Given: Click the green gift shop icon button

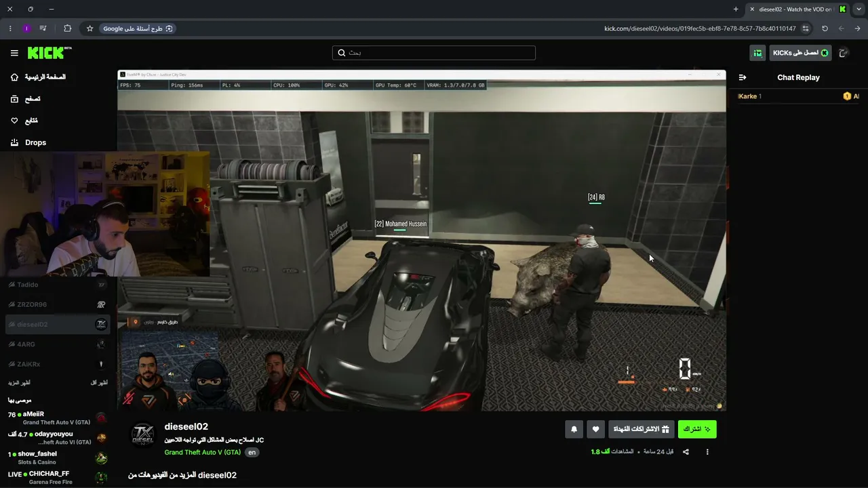Looking at the screenshot, I should tap(757, 53).
